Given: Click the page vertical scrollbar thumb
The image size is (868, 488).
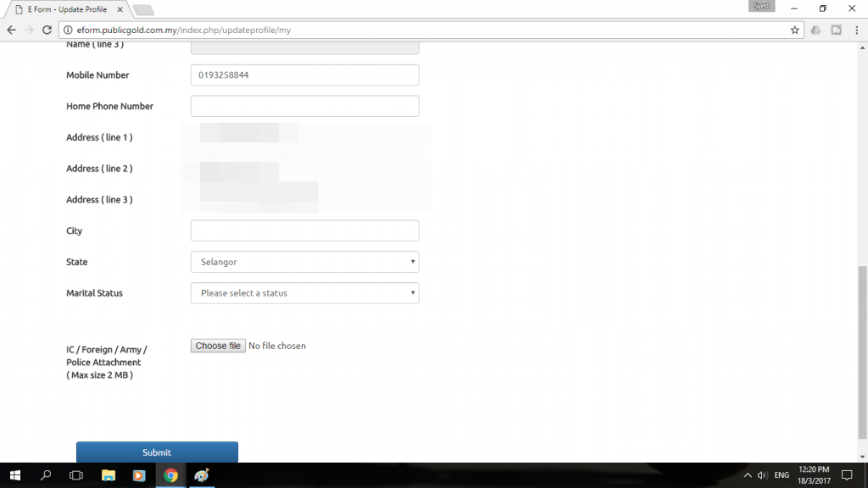Looking at the screenshot, I should (x=862, y=352).
